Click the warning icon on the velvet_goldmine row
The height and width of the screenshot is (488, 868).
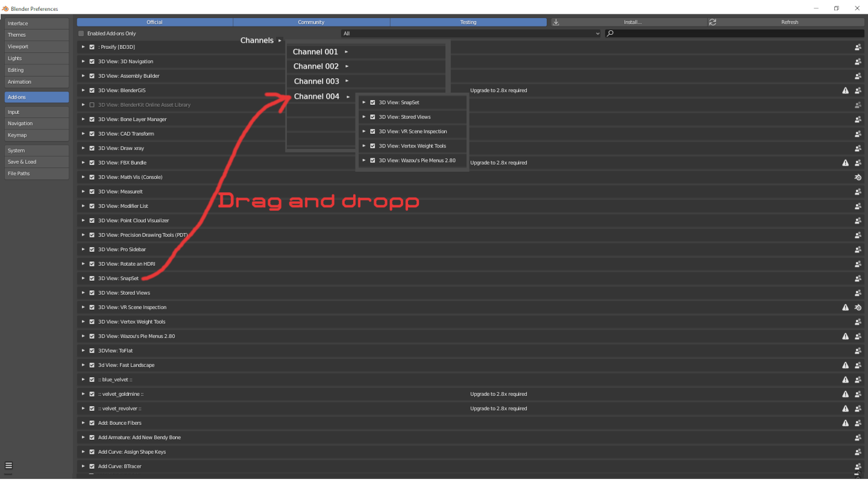846,394
